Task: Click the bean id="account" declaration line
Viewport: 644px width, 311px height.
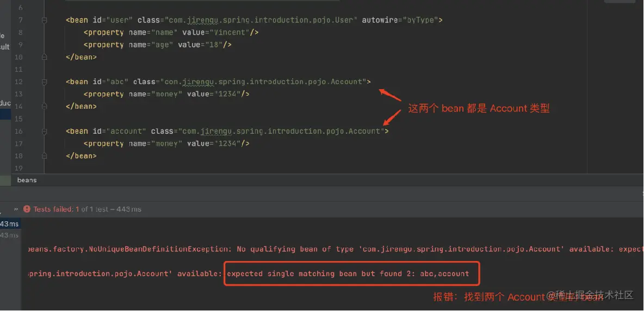Action: click(227, 131)
